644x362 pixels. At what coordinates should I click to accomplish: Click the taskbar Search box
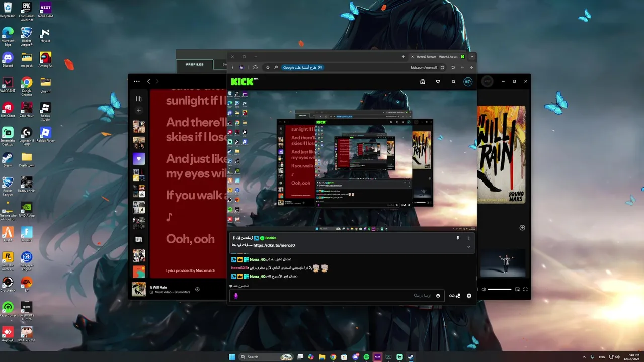[266, 357]
